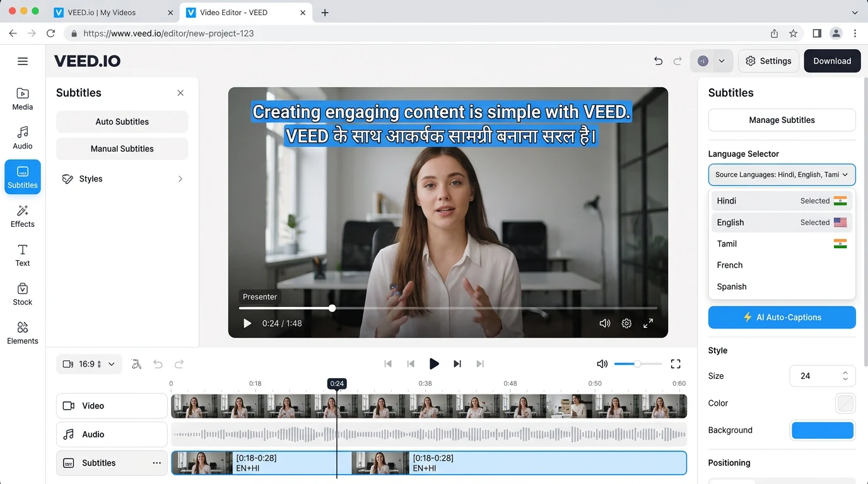Click the audio waveform track
This screenshot has width=868, height=484.
[x=429, y=434]
